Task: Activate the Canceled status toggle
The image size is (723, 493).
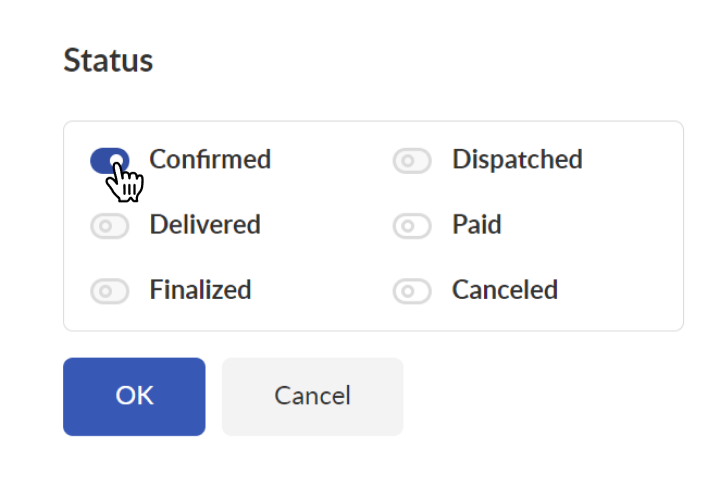Action: tap(412, 291)
